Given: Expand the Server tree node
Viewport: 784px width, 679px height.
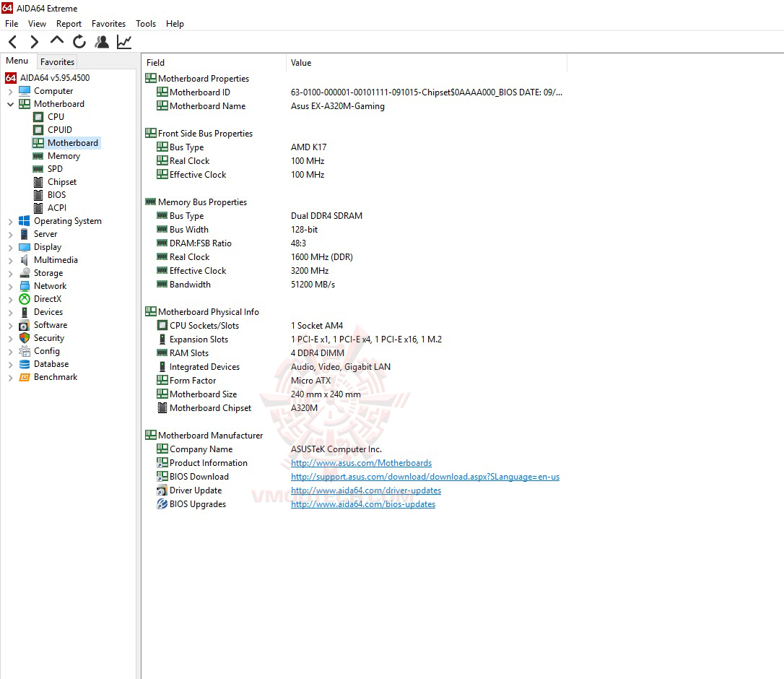Looking at the screenshot, I should pos(11,234).
